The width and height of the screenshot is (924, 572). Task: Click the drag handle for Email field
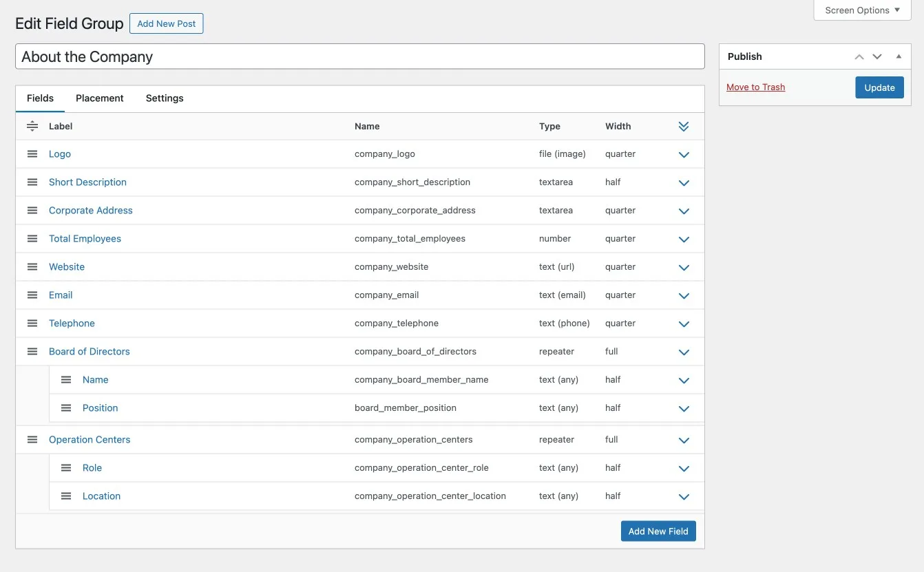pyautogui.click(x=32, y=295)
